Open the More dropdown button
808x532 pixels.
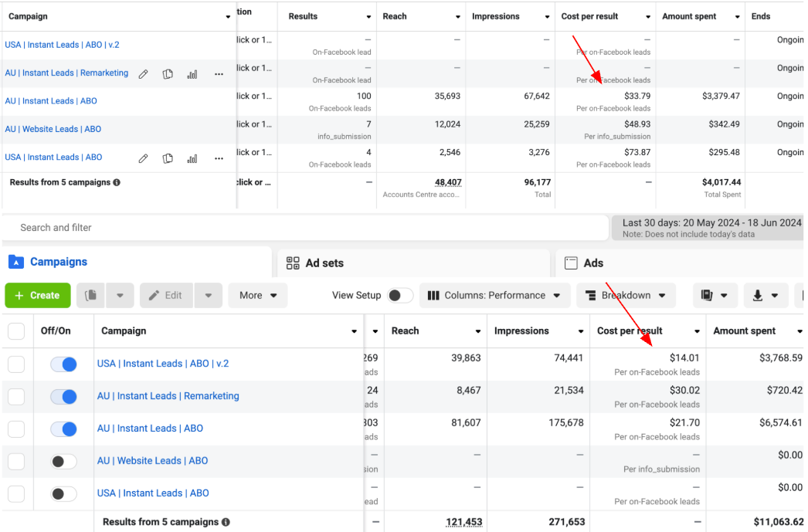pos(258,295)
